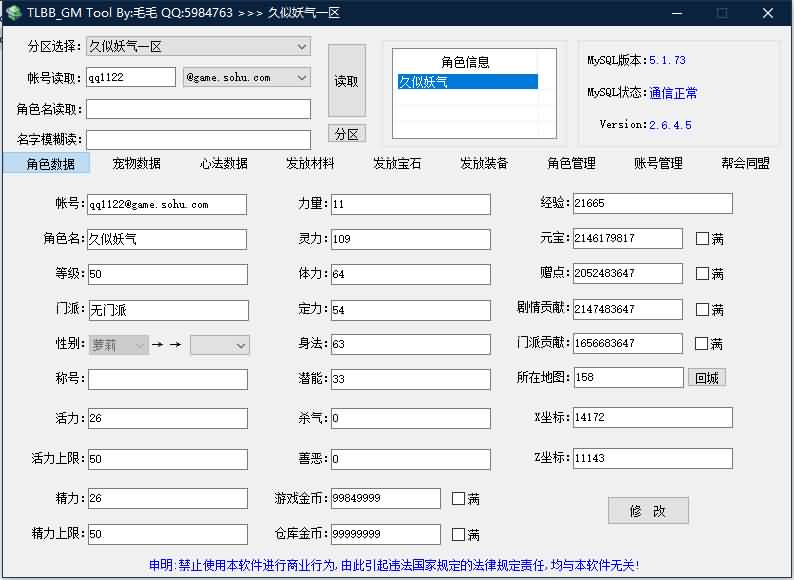Go to the 发放宝石 tab
The height and width of the screenshot is (580, 794).
397,164
